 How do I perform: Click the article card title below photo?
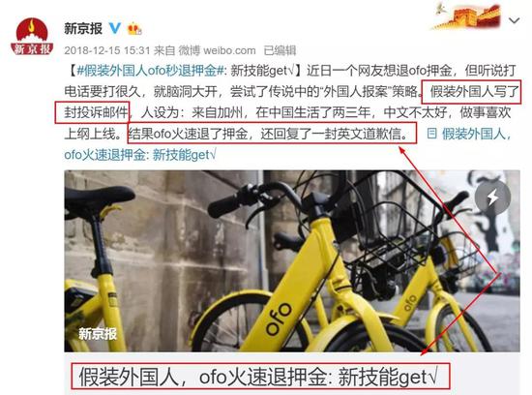260,377
